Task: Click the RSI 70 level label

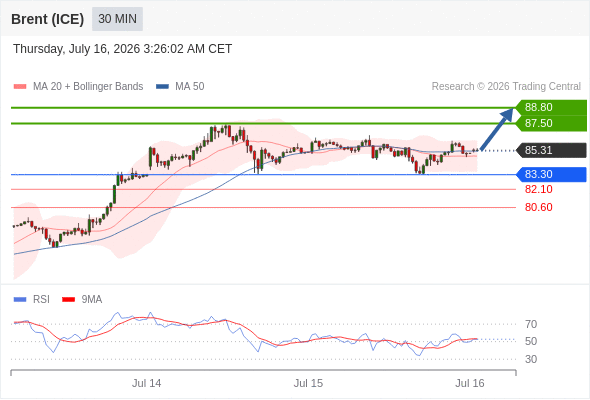Action: (531, 324)
